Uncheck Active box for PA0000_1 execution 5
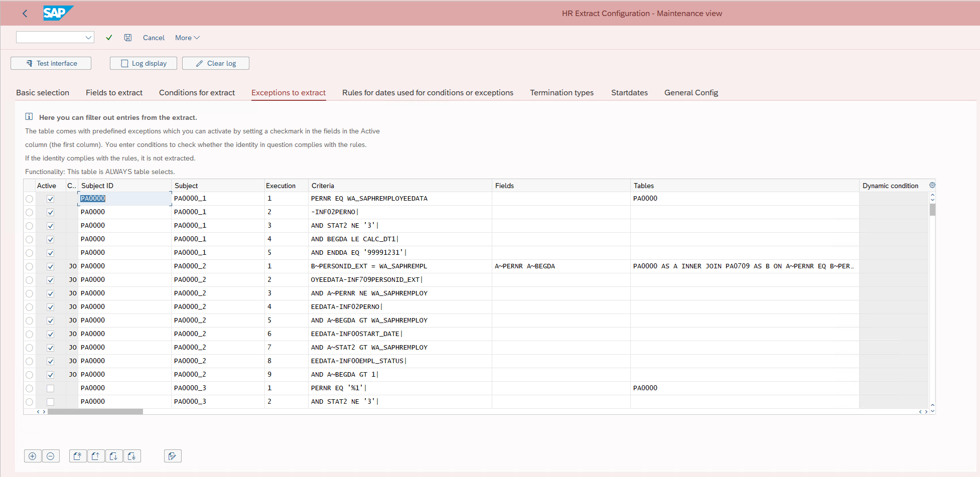Viewport: 980px width, 477px height. [50, 253]
